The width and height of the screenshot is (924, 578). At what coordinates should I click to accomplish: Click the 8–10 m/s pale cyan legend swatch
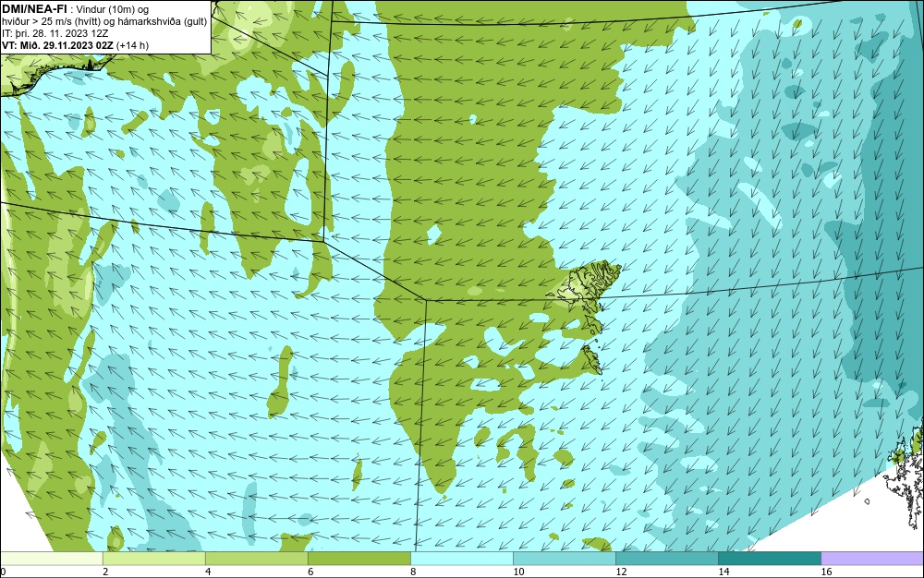click(x=461, y=558)
